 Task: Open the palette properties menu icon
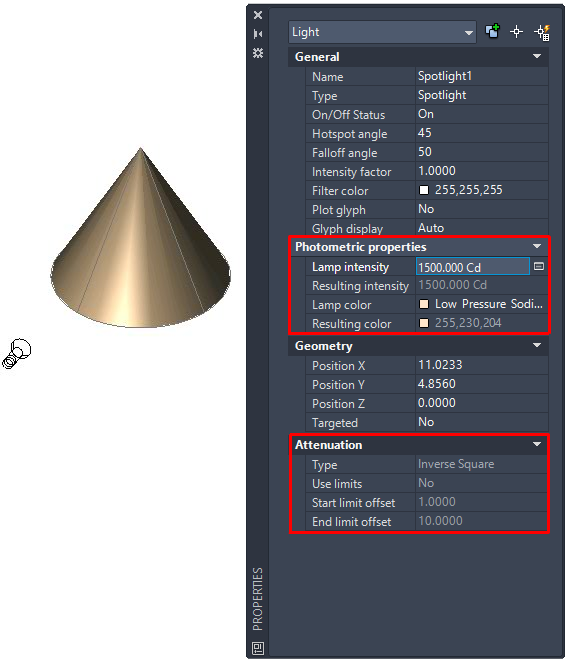pyautogui.click(x=258, y=53)
